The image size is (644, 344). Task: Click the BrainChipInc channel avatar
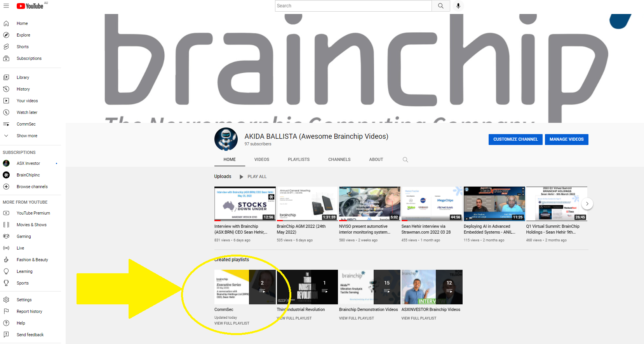coord(6,175)
